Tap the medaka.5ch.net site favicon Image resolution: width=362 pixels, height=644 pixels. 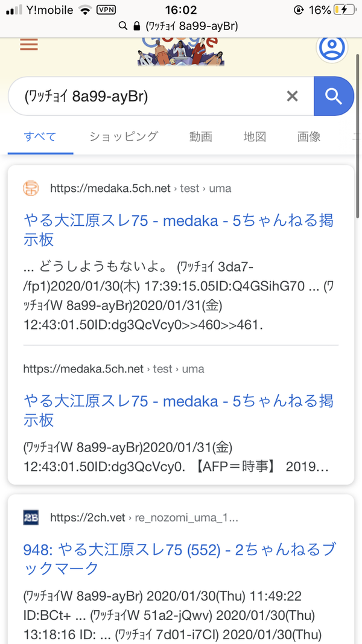31,188
